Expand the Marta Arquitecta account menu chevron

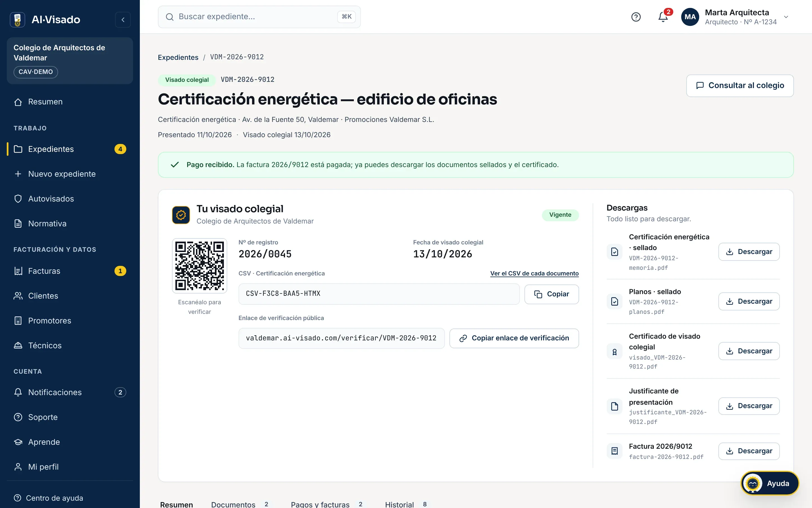786,17
